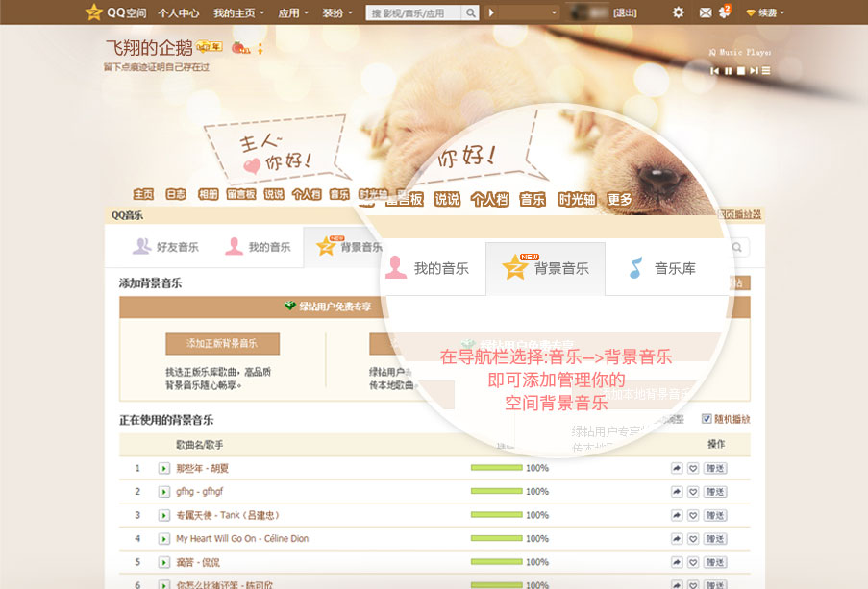
Task: Open notifications icon with badge 2
Action: pyautogui.click(x=724, y=12)
